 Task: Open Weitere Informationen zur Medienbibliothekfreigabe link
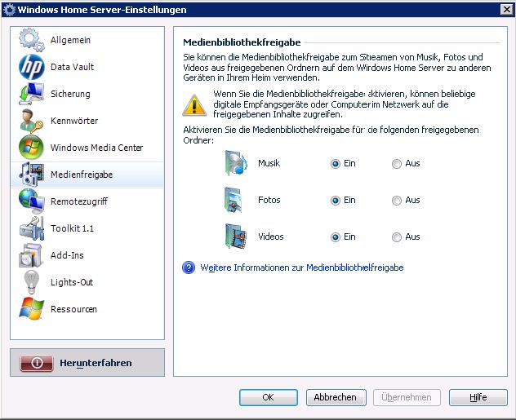302,267
